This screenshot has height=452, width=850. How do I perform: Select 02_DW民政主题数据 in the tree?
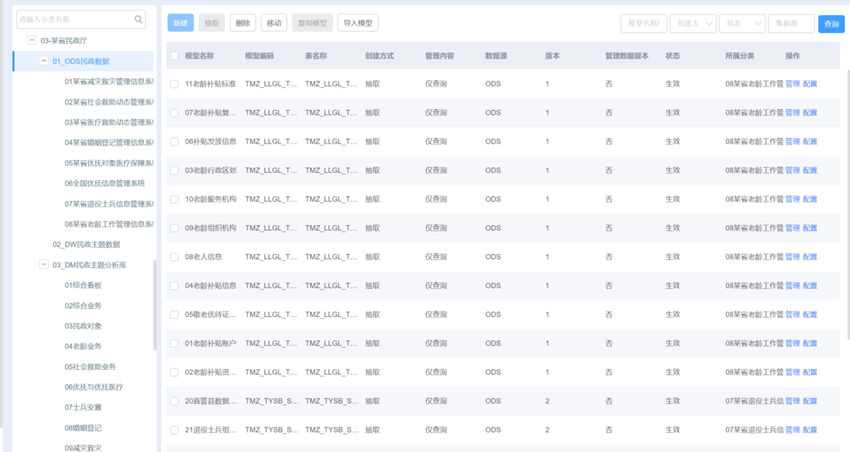click(x=86, y=244)
